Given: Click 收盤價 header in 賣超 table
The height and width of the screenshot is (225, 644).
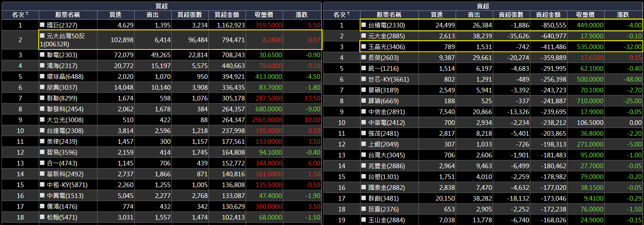Looking at the screenshot, I should click(585, 15).
